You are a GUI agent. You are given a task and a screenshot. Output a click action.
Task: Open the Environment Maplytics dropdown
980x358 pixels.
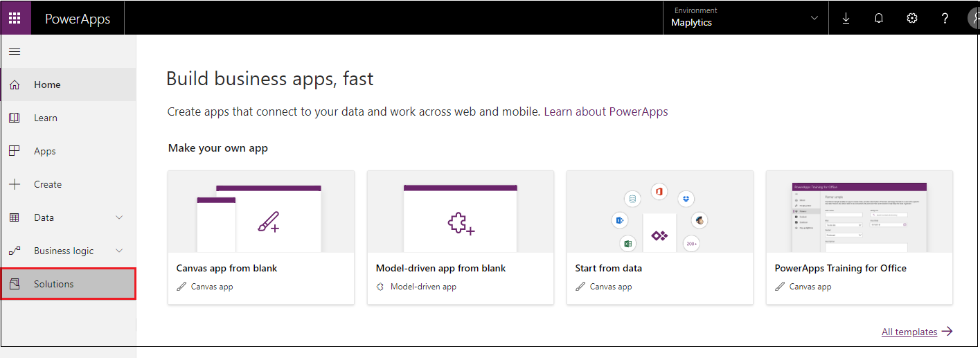[x=745, y=18]
